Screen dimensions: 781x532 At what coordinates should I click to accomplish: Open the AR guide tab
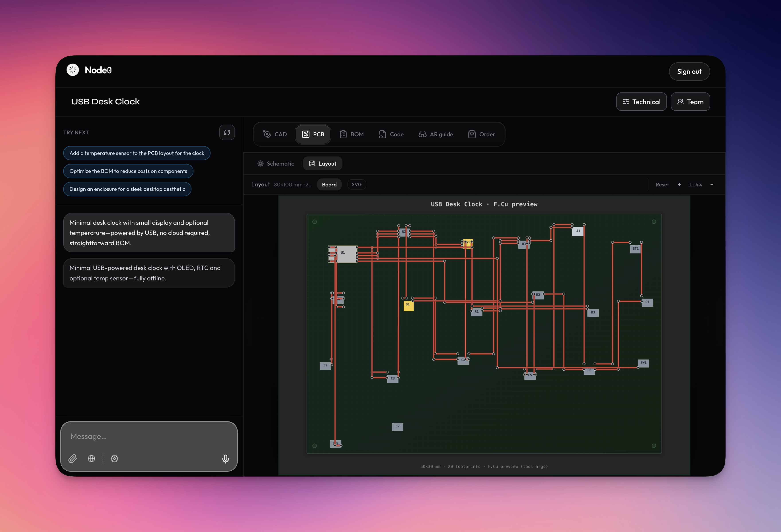[435, 134]
